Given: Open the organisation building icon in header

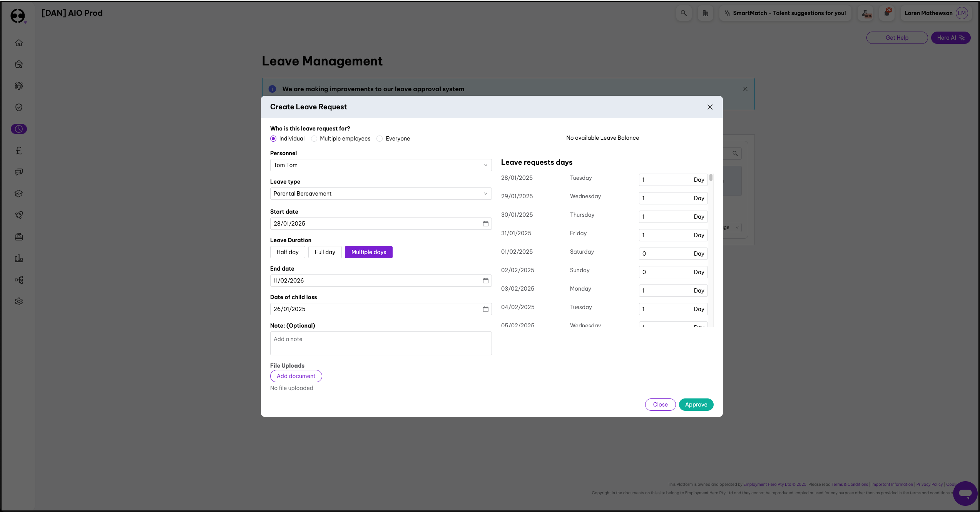Looking at the screenshot, I should pyautogui.click(x=705, y=13).
